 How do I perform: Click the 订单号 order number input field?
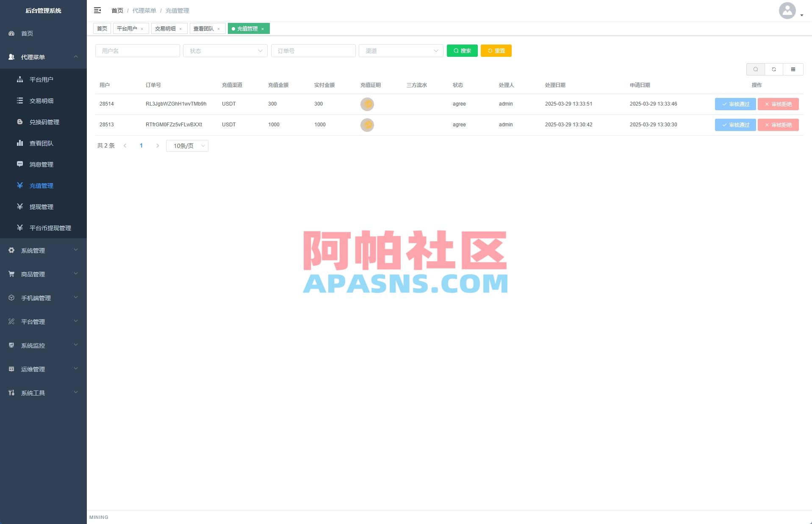313,50
